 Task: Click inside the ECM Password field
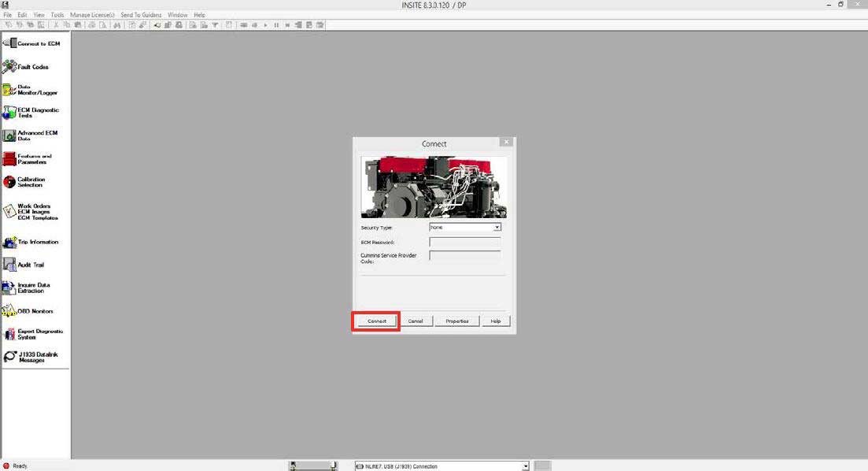464,241
